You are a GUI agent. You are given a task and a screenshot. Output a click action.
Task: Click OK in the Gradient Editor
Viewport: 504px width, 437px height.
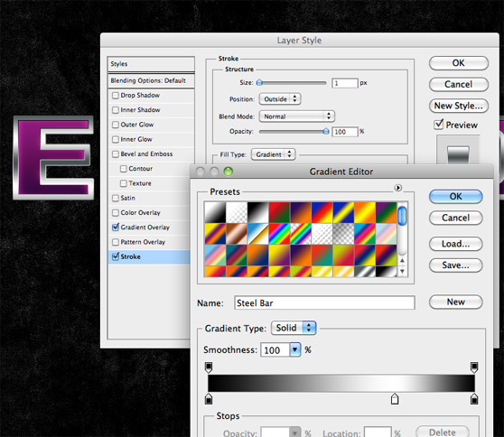pyautogui.click(x=456, y=196)
